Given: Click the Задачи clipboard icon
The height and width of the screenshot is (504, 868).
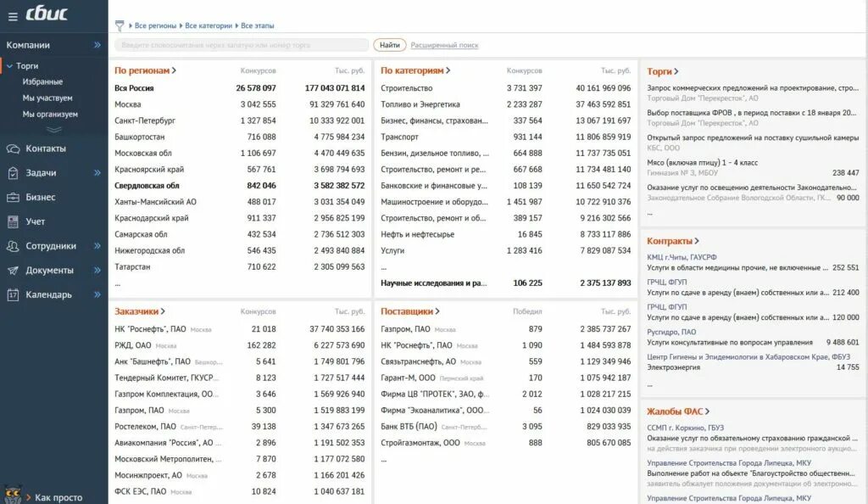Looking at the screenshot, I should pyautogui.click(x=13, y=173).
